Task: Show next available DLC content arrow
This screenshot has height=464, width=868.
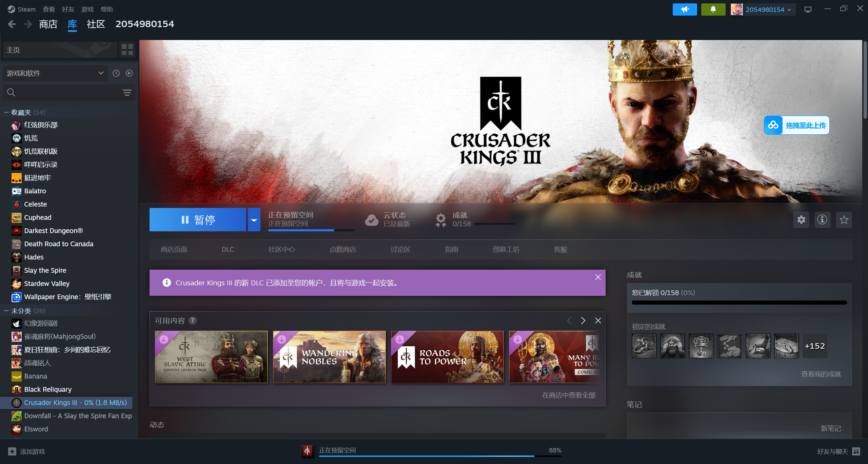Action: tap(583, 321)
